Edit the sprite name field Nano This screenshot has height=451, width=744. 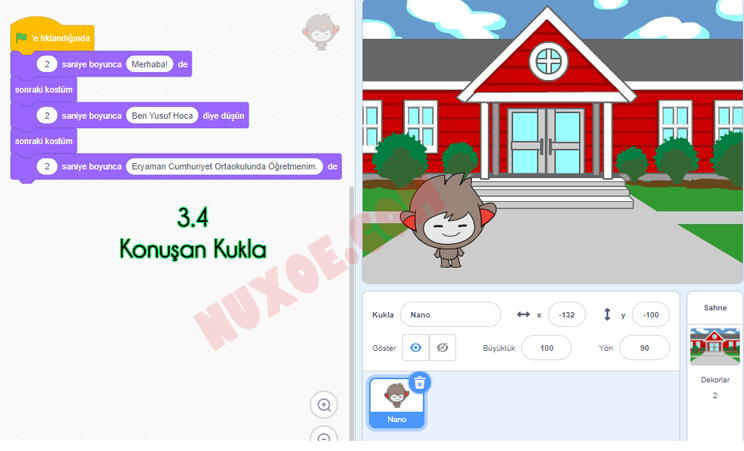(x=450, y=314)
